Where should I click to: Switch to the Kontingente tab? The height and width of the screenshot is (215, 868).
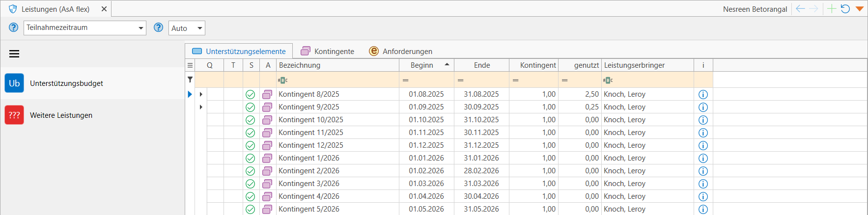(328, 51)
